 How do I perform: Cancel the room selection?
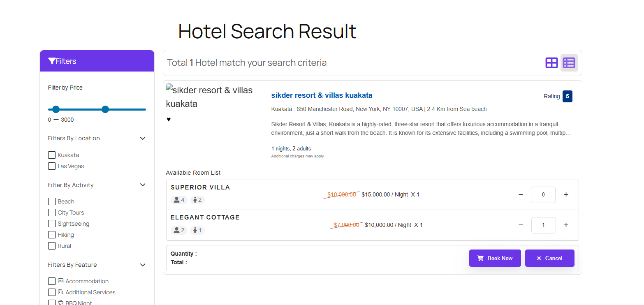549,258
